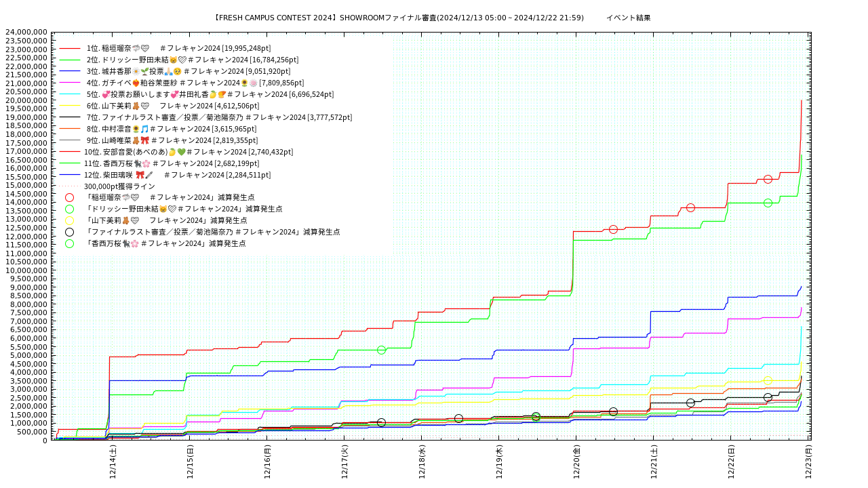This screenshot has height=488, width=868.
Task: Select the 4位 柏谷茉亜紗 legend entry
Action: tap(193, 83)
